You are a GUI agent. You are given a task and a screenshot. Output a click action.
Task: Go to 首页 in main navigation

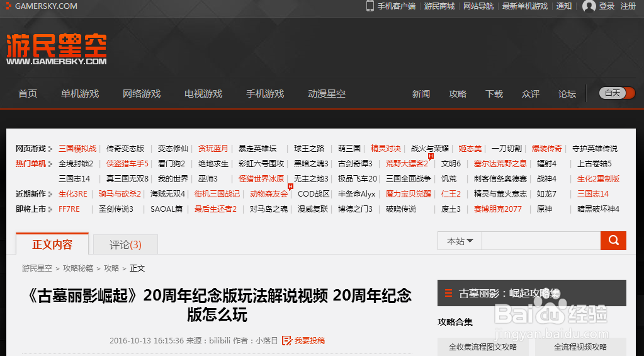tap(28, 94)
